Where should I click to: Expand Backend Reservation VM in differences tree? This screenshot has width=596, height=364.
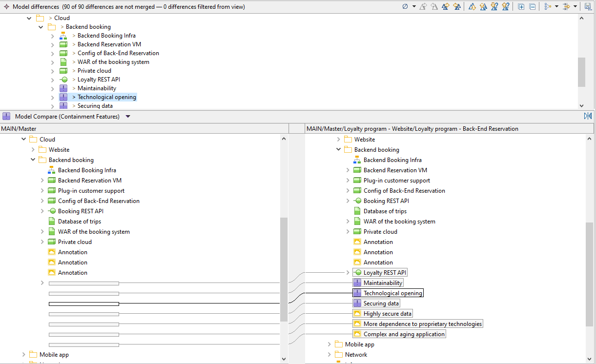tap(53, 44)
